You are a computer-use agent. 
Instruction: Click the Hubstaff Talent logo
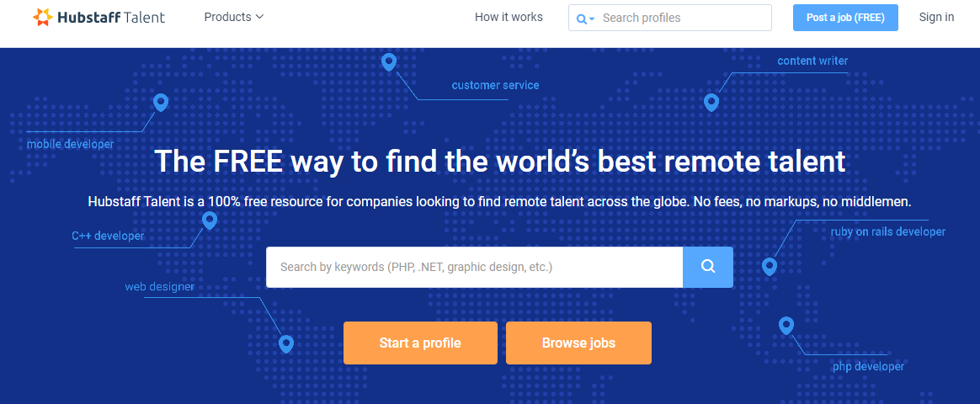tap(99, 17)
